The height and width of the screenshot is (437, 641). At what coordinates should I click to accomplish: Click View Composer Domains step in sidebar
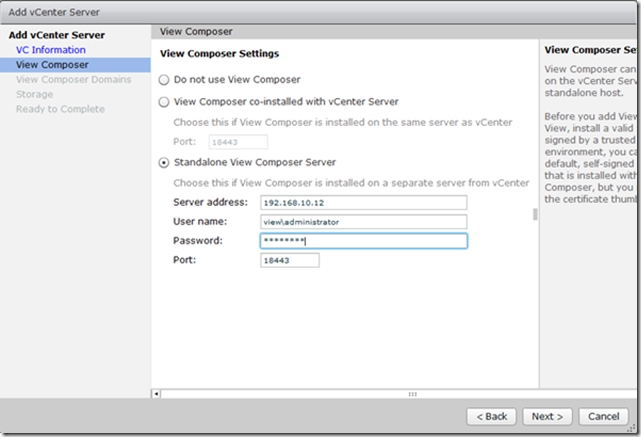74,79
